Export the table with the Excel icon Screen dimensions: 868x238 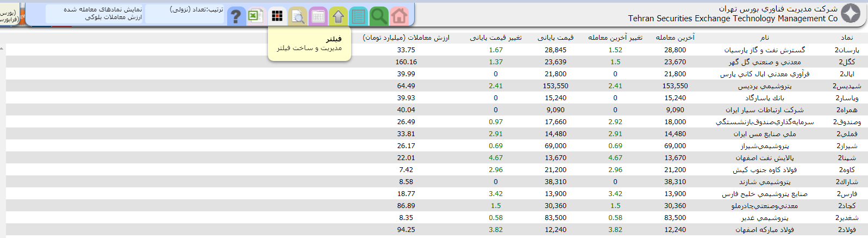(256, 16)
